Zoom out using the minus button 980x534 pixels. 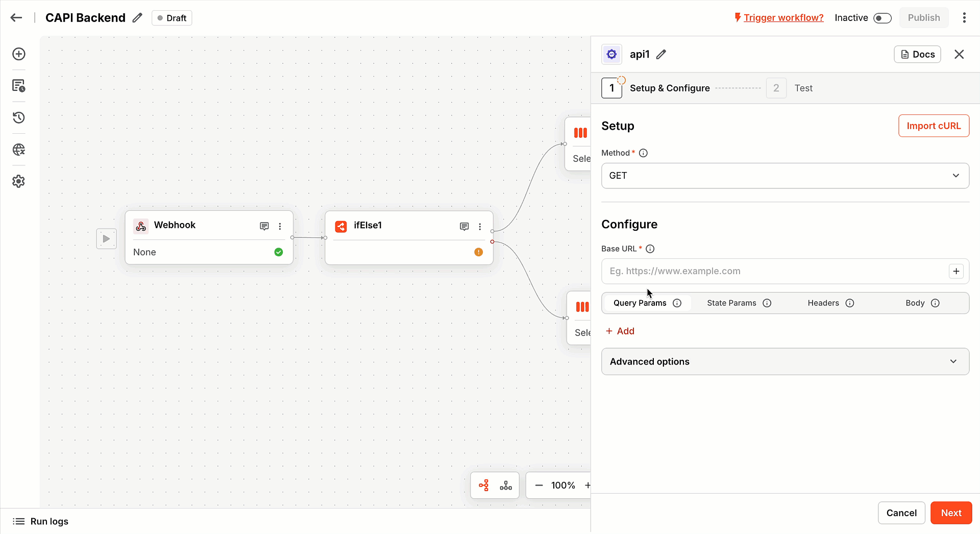tap(539, 486)
